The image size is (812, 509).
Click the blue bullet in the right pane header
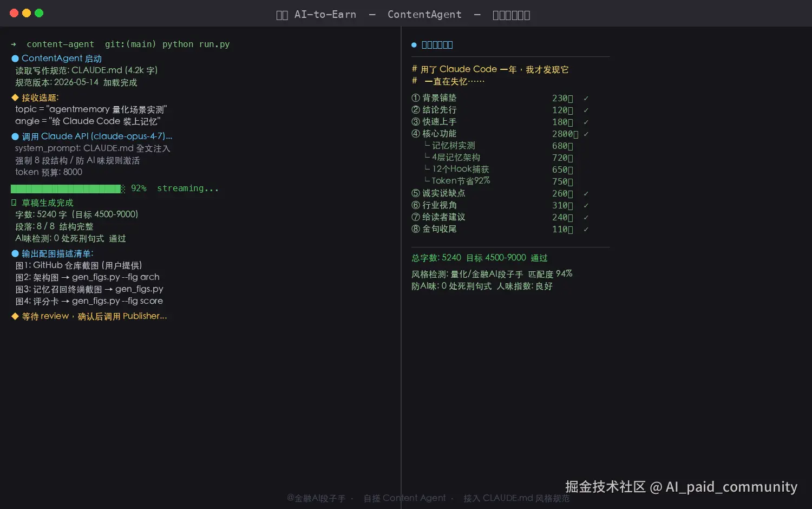pos(414,45)
